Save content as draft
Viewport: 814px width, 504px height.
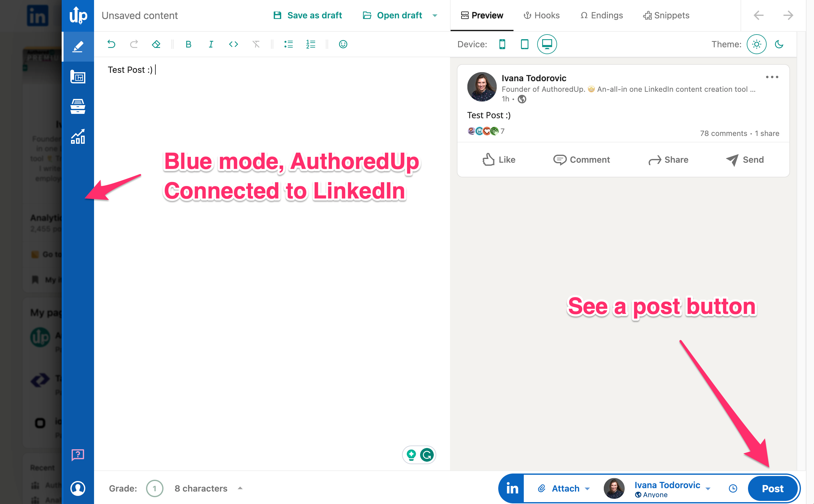click(x=308, y=16)
